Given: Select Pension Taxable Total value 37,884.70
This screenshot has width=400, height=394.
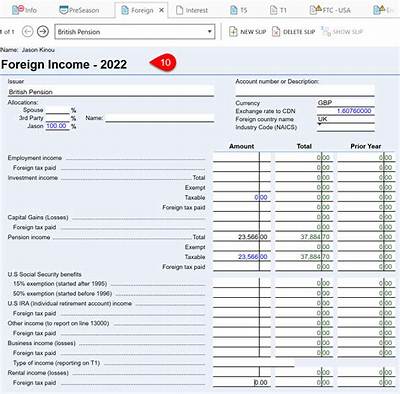Looking at the screenshot, I should [304, 257].
